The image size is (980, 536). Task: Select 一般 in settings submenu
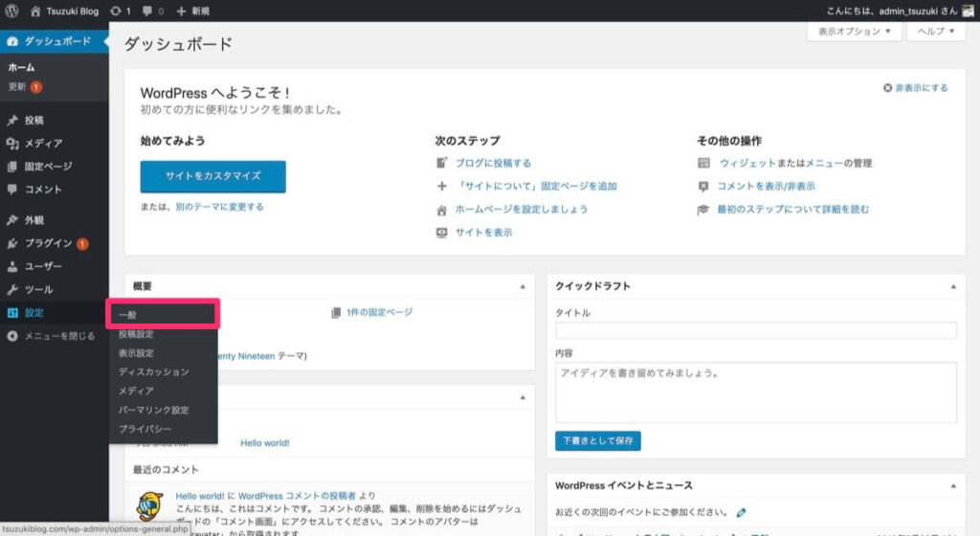[163, 314]
